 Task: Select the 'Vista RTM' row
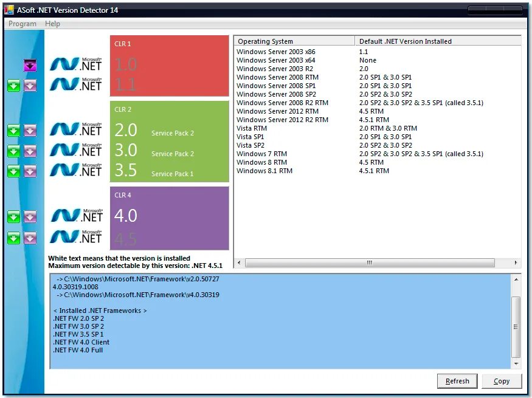click(378, 128)
